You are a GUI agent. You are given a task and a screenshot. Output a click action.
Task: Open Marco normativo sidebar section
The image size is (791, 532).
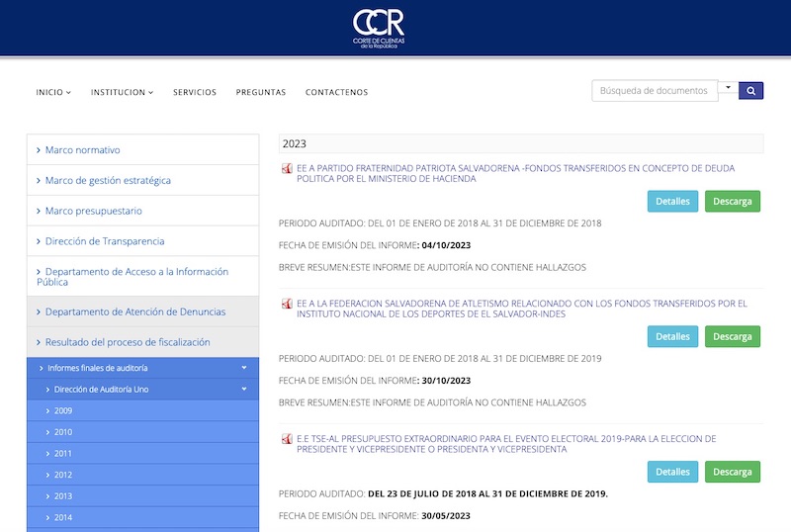click(142, 150)
